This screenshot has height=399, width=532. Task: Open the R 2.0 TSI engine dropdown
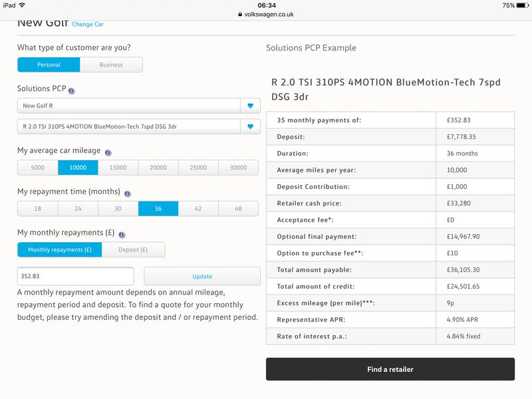[x=139, y=126]
